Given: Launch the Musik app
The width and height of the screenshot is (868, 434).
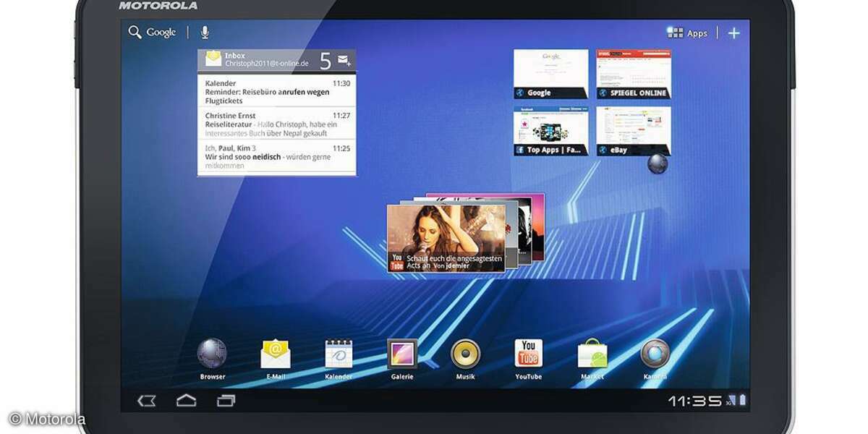Looking at the screenshot, I should [x=465, y=354].
